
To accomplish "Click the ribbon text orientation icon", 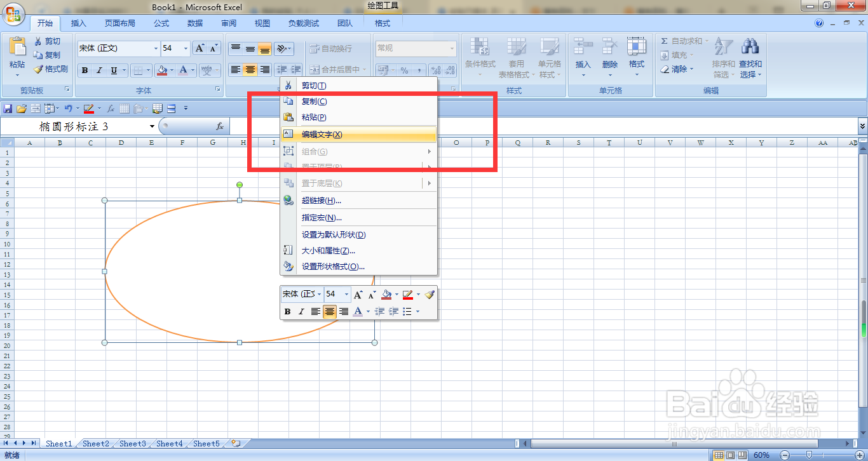I will click(282, 48).
